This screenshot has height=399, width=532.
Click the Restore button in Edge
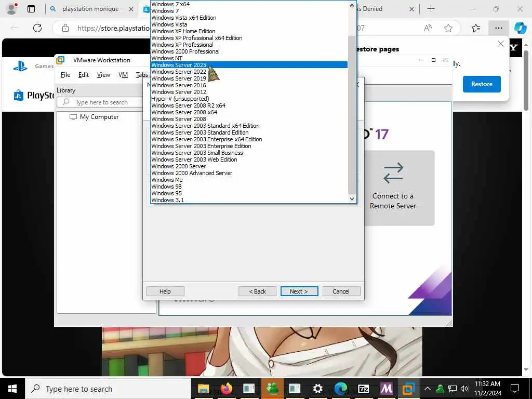coord(482,84)
